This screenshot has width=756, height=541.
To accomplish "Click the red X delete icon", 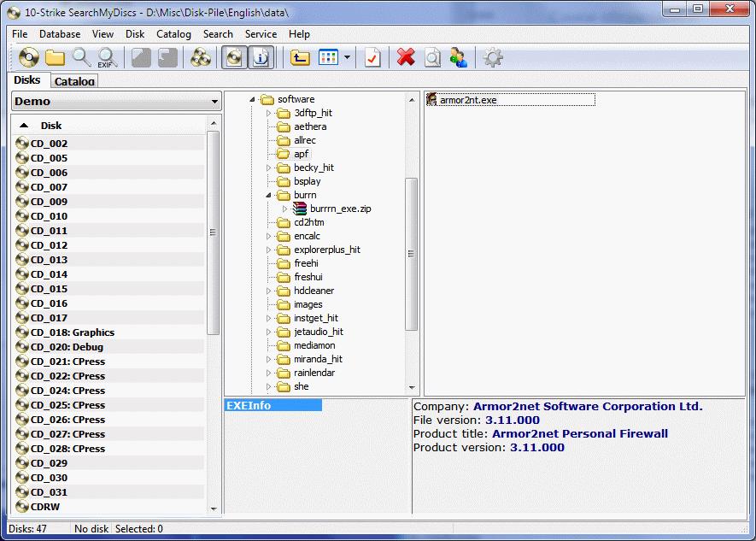I will (406, 58).
